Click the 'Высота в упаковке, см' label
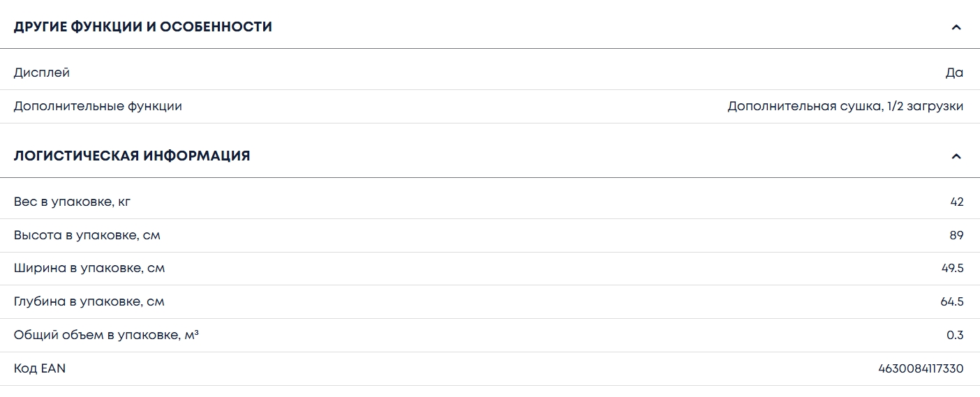Screen dimensions: 980x397 point(87,236)
